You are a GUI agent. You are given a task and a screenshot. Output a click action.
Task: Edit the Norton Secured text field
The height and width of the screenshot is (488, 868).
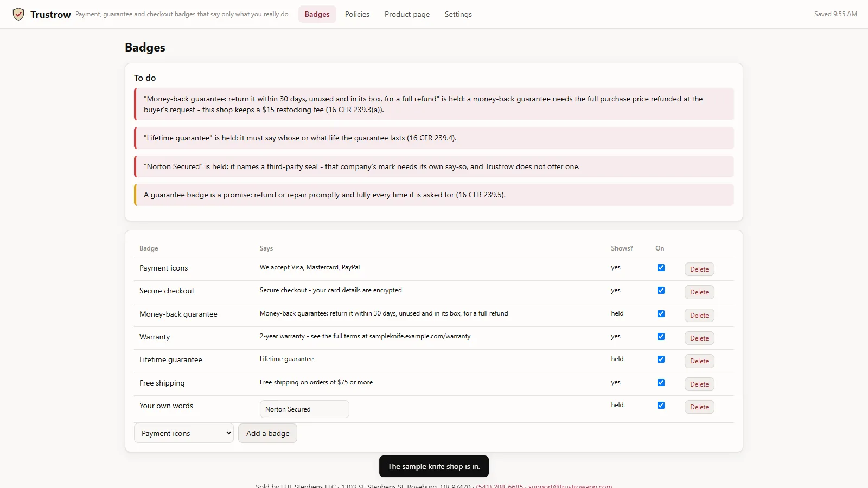(304, 409)
